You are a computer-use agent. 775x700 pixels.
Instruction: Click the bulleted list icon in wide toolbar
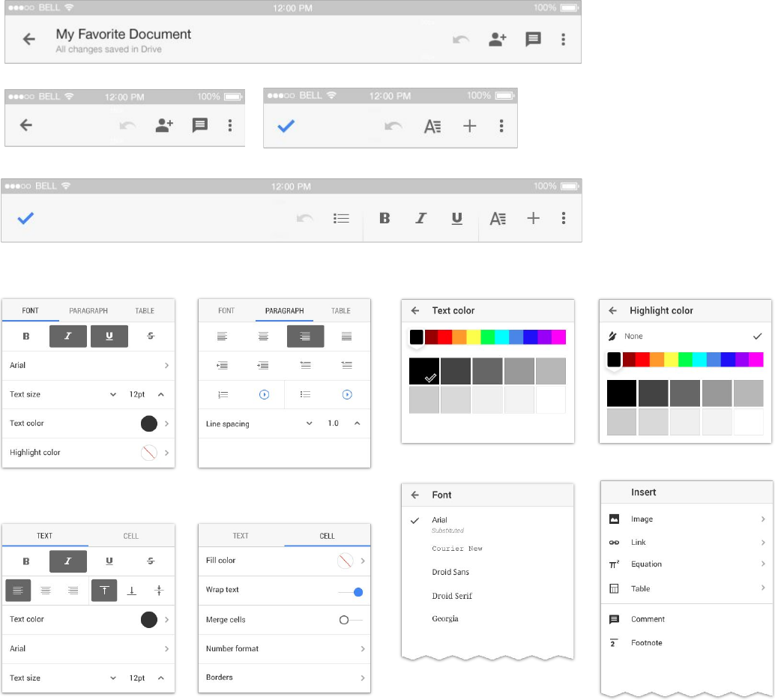pyautogui.click(x=341, y=218)
